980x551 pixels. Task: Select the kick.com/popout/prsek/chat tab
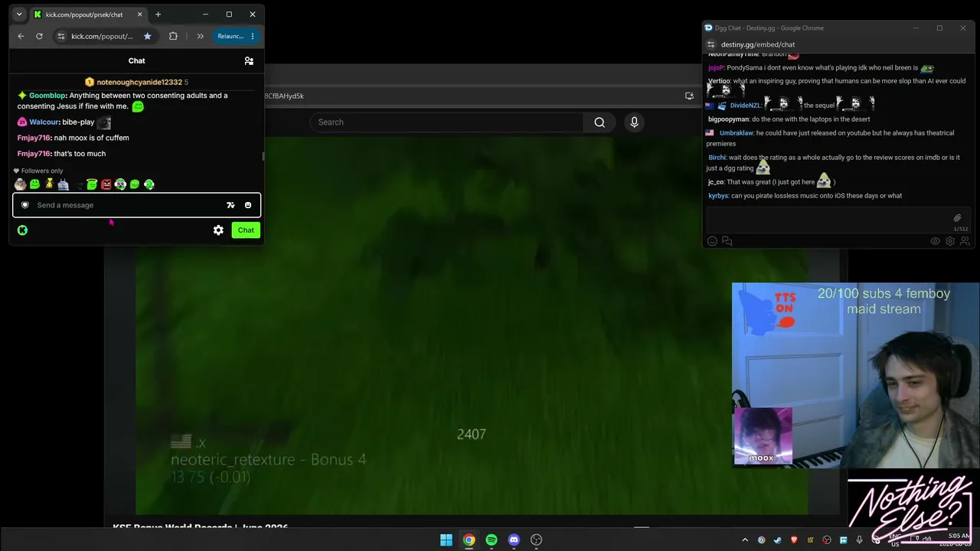(89, 15)
